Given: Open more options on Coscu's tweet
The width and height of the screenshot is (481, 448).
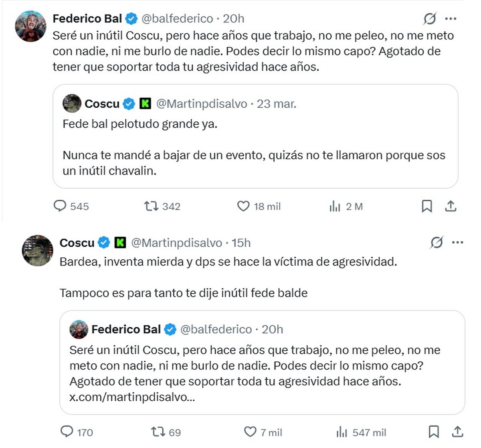Looking at the screenshot, I should [x=457, y=242].
